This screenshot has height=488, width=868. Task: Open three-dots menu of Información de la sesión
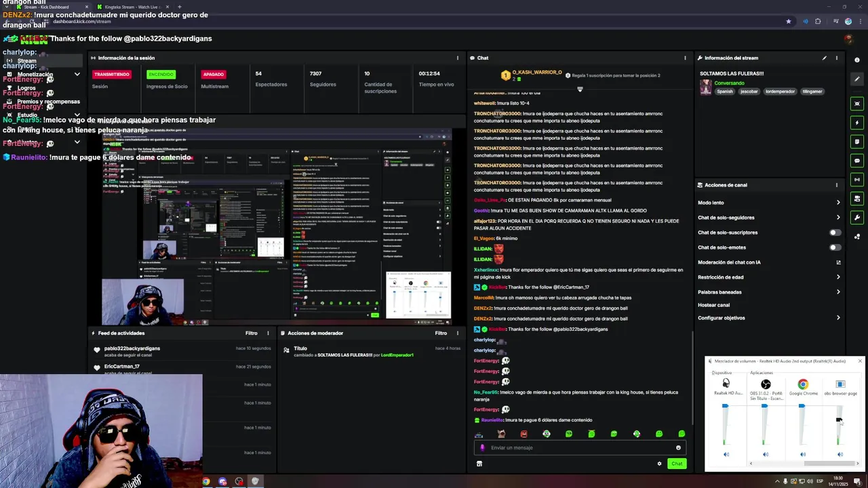(458, 58)
